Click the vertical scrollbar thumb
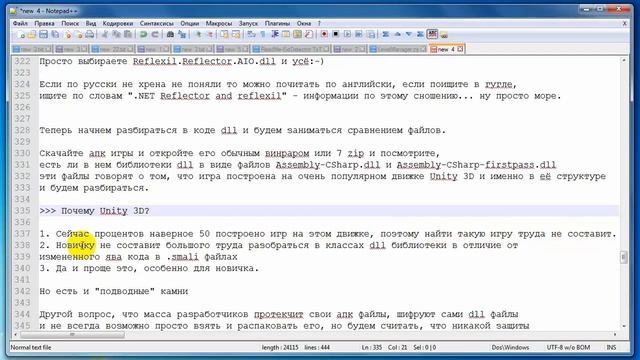Screen dimensions: 640x360 [623, 257]
